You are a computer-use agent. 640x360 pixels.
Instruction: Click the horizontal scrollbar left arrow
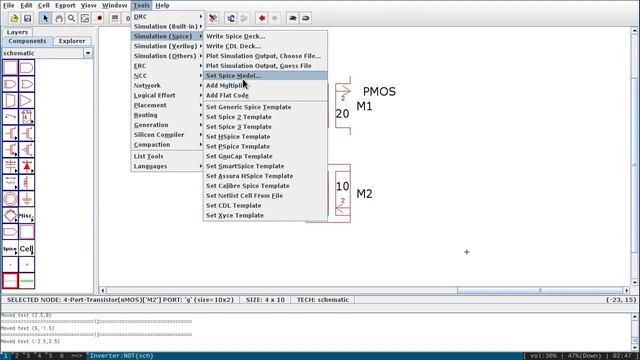pyautogui.click(x=102, y=291)
